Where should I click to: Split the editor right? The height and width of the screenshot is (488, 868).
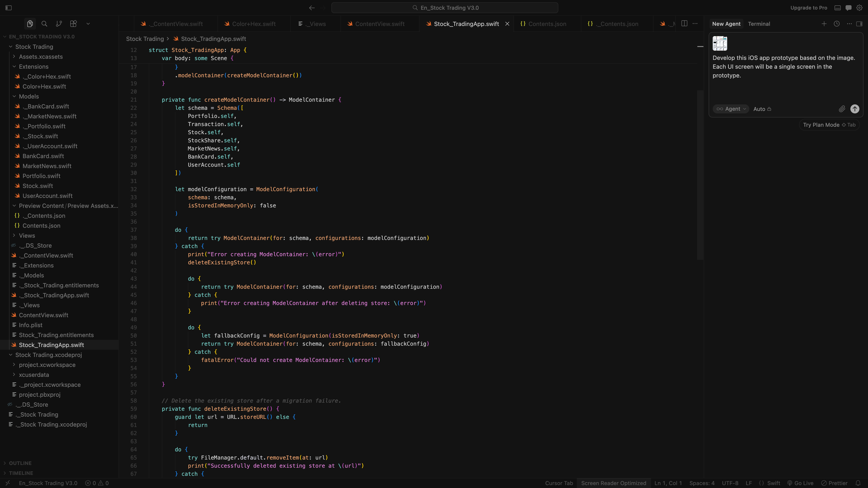[x=684, y=23]
